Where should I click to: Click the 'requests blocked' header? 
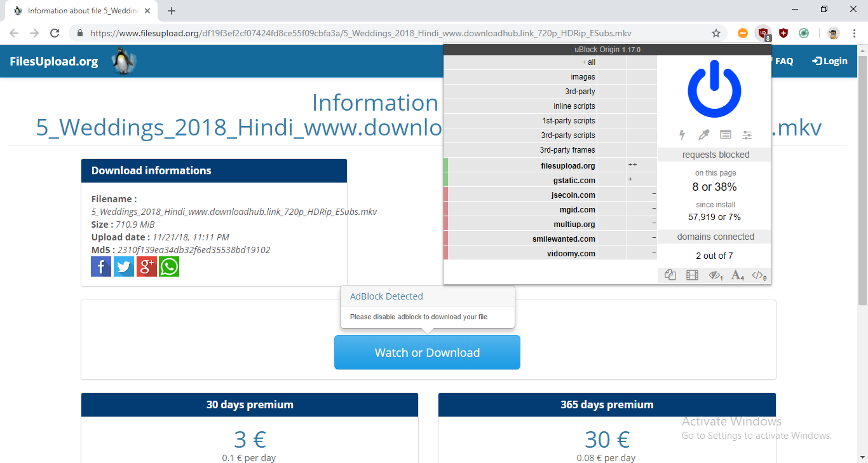coord(715,155)
